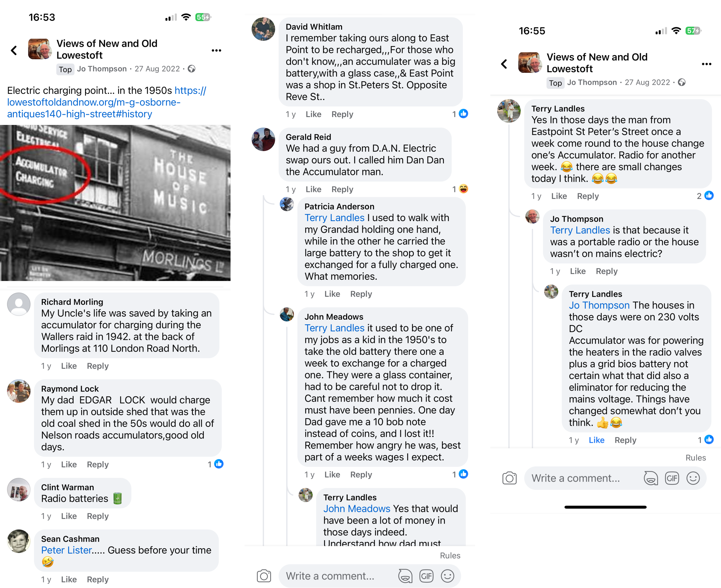Screen dimensions: 721x588
Task: Tap back arrow in left screenshot header
Action: coord(14,51)
